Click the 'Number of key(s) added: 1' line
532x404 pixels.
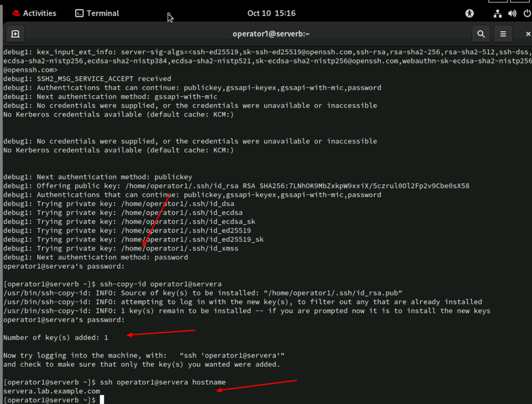pos(55,337)
